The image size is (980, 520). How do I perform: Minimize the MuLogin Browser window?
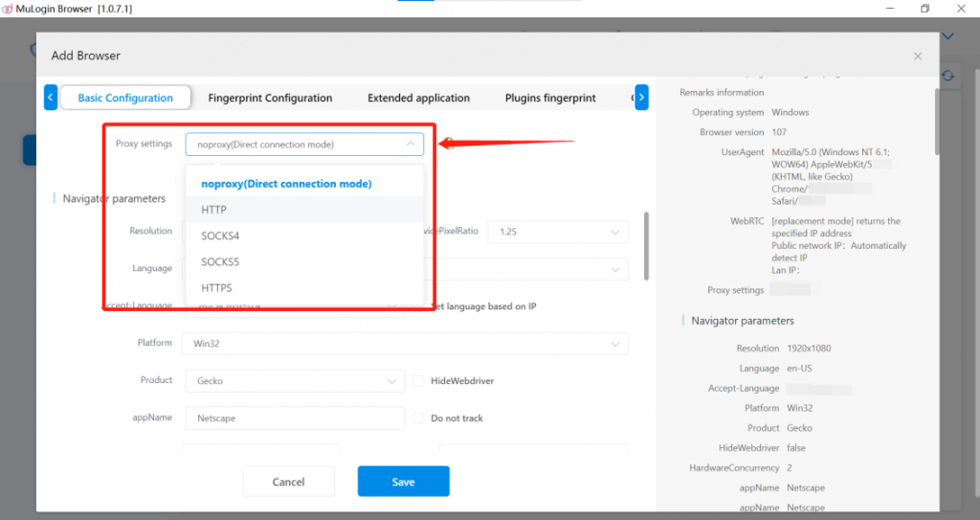(882, 9)
